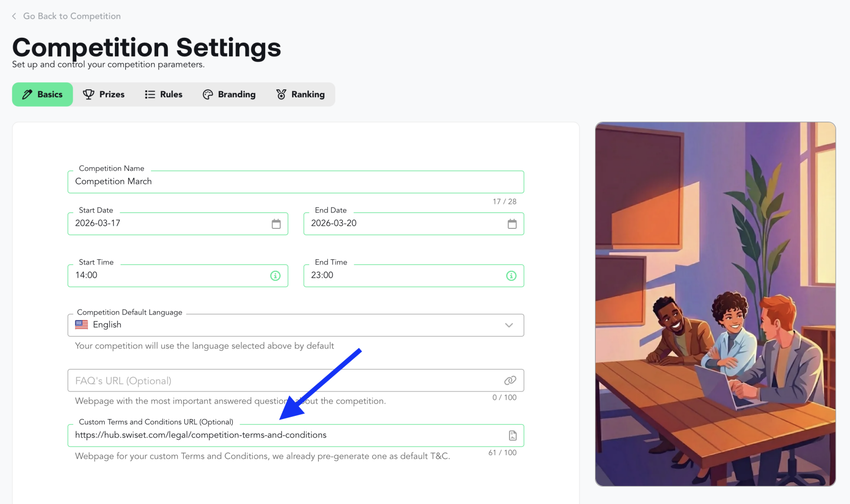
Task: Click into the FAQ's URL field
Action: click(x=296, y=380)
